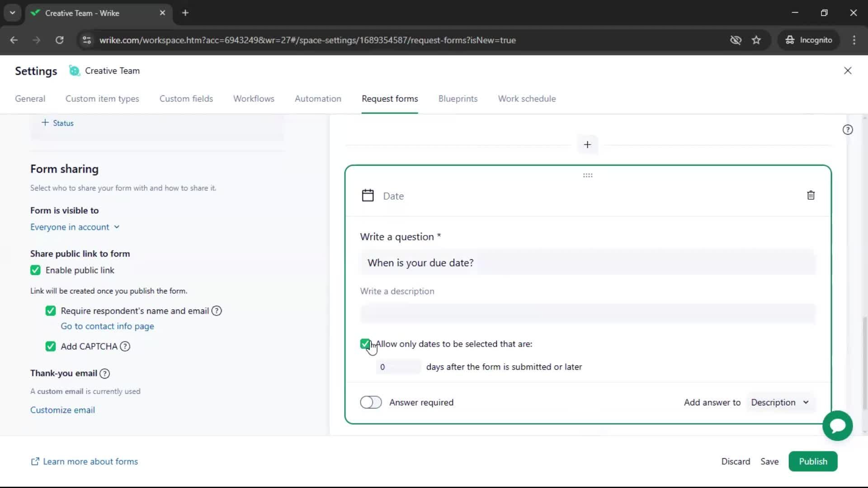Open Learn more about forms link
The width and height of the screenshot is (868, 488).
coord(84,461)
